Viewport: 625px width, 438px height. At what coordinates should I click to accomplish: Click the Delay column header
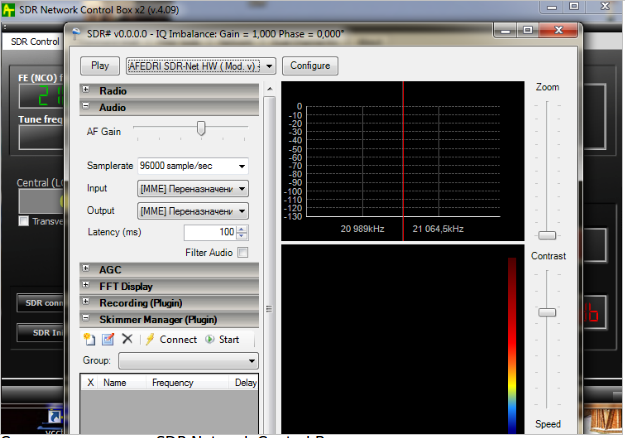point(245,383)
